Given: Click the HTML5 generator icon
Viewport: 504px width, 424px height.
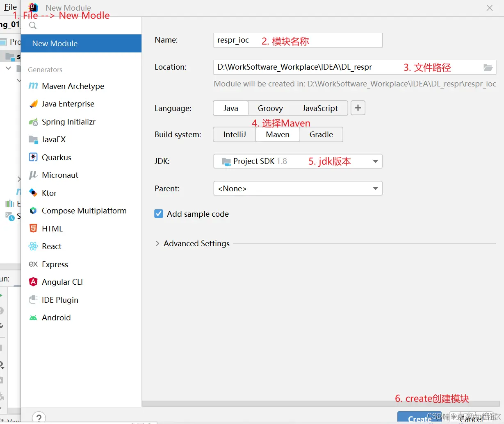Looking at the screenshot, I should pos(33,229).
